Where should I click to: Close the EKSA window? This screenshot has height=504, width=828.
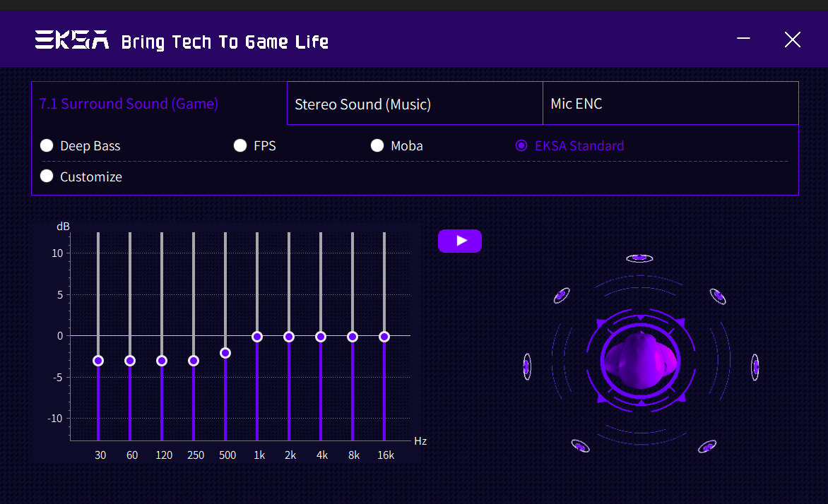click(792, 40)
